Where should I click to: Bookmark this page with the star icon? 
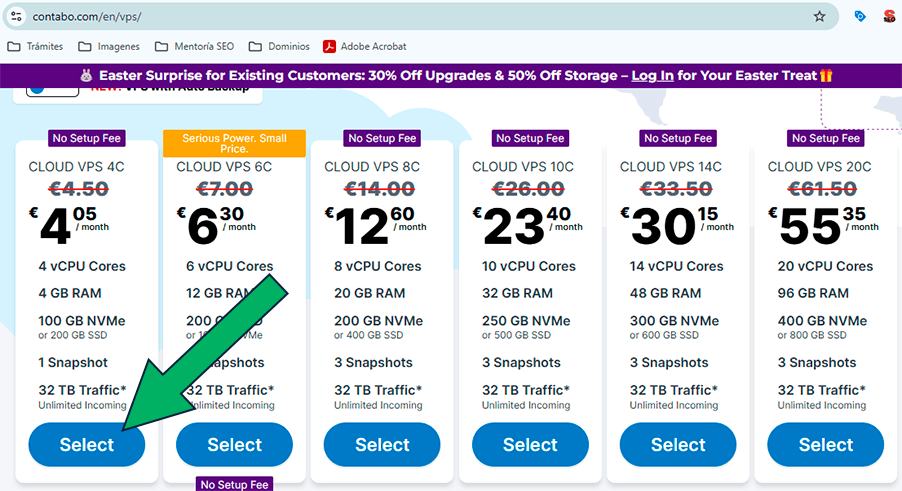(820, 16)
